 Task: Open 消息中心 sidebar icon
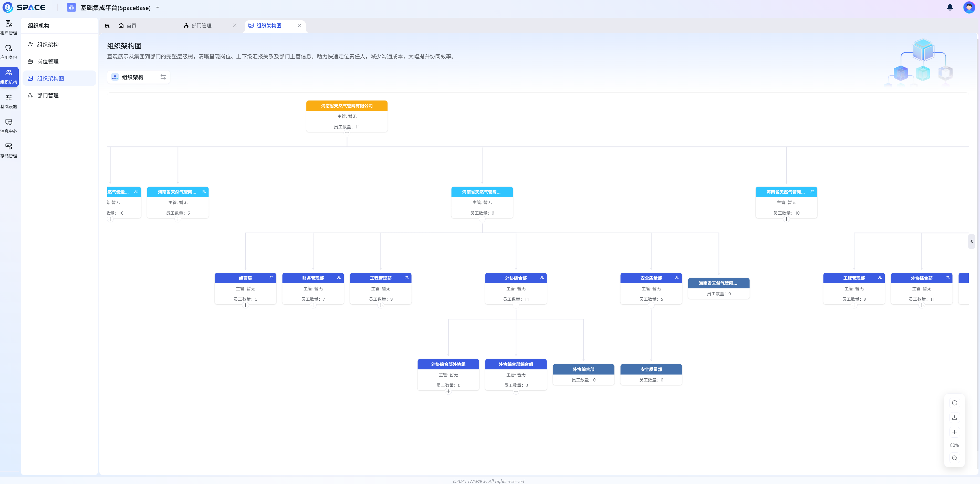pyautogui.click(x=9, y=125)
